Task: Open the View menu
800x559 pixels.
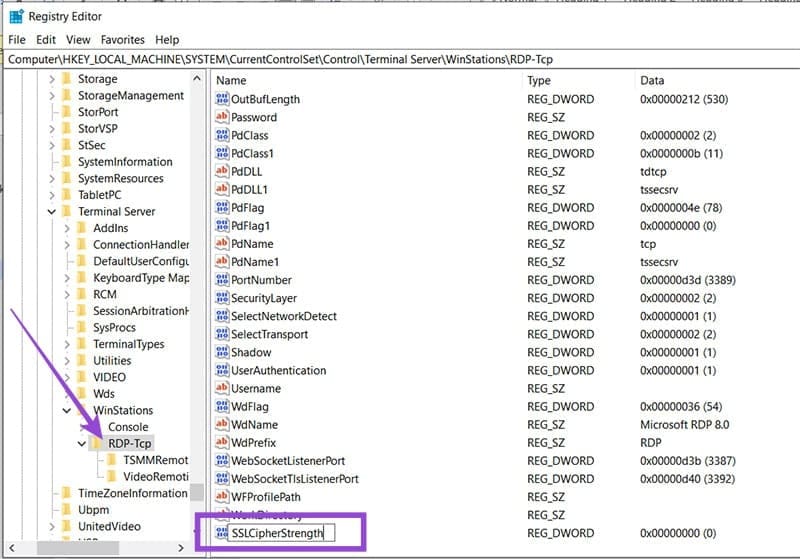Action: 78,40
